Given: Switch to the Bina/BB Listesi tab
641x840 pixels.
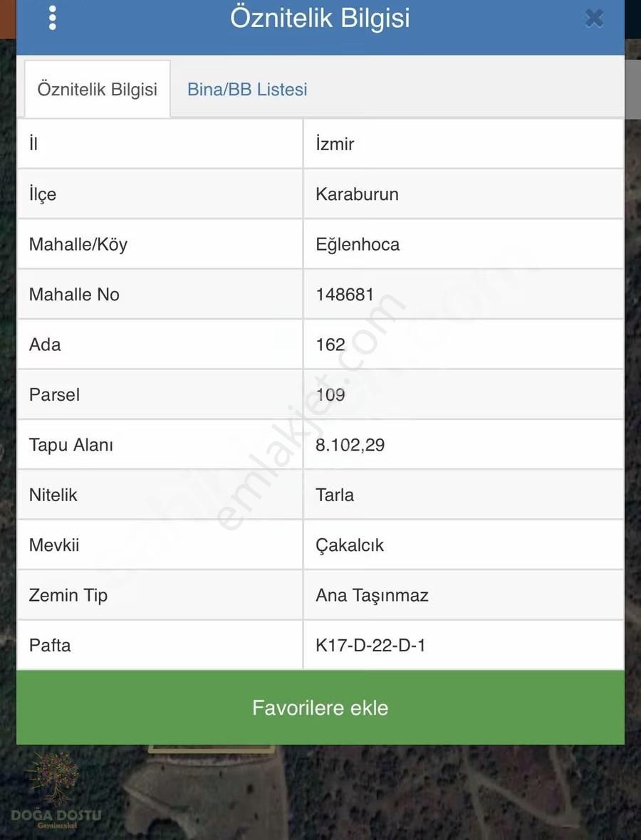Looking at the screenshot, I should tap(246, 89).
